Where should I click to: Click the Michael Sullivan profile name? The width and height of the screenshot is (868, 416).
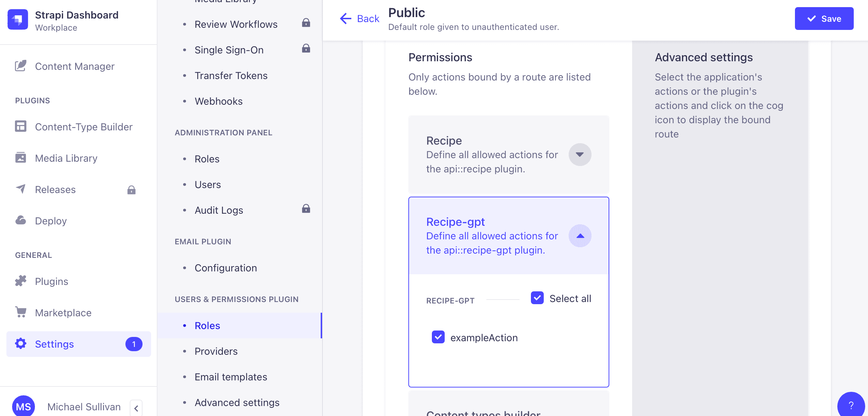(x=84, y=407)
